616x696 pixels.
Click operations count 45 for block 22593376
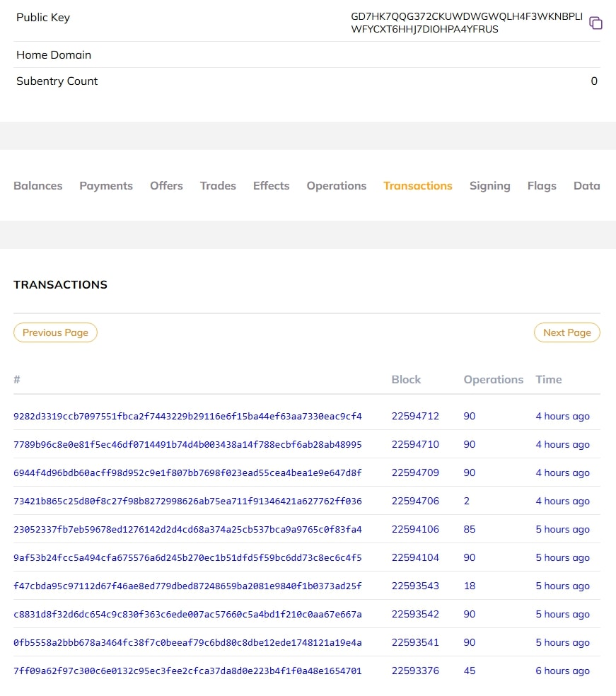(x=470, y=671)
